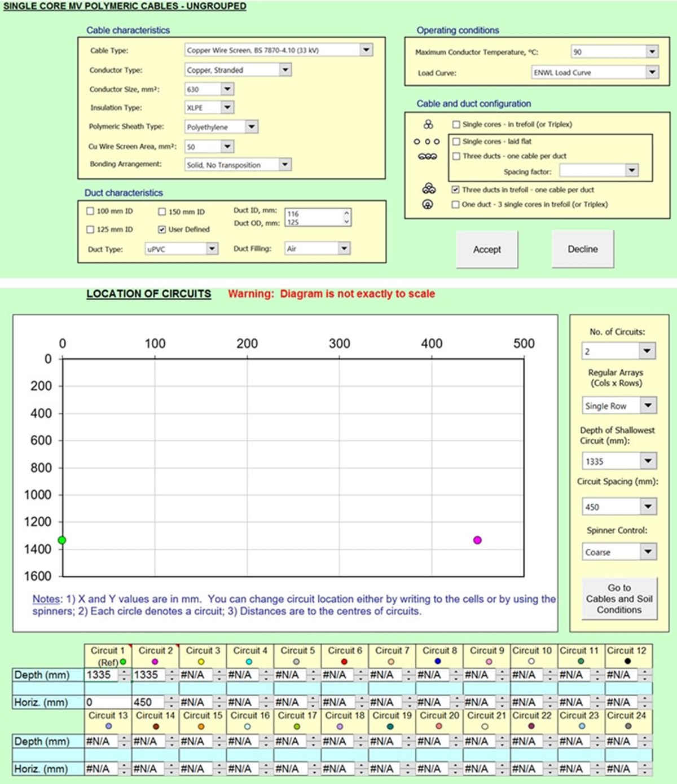Click the magenta dot under Circuit 2 header
The height and width of the screenshot is (784, 677).
155,662
